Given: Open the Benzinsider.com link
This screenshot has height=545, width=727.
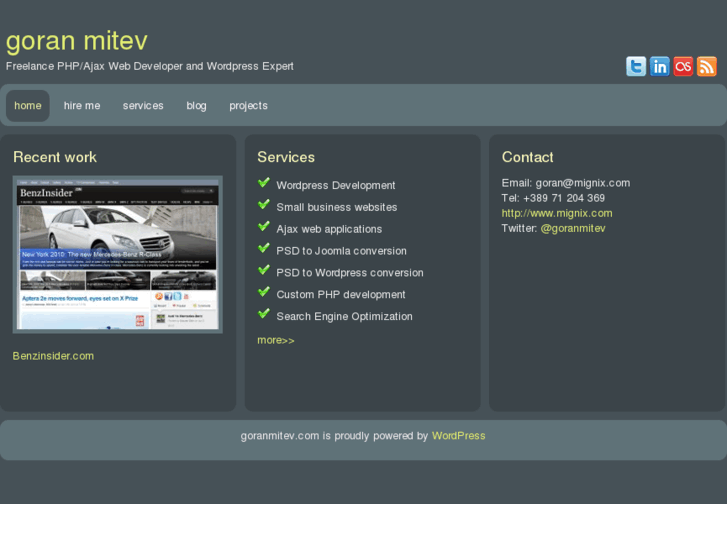Looking at the screenshot, I should click(53, 356).
